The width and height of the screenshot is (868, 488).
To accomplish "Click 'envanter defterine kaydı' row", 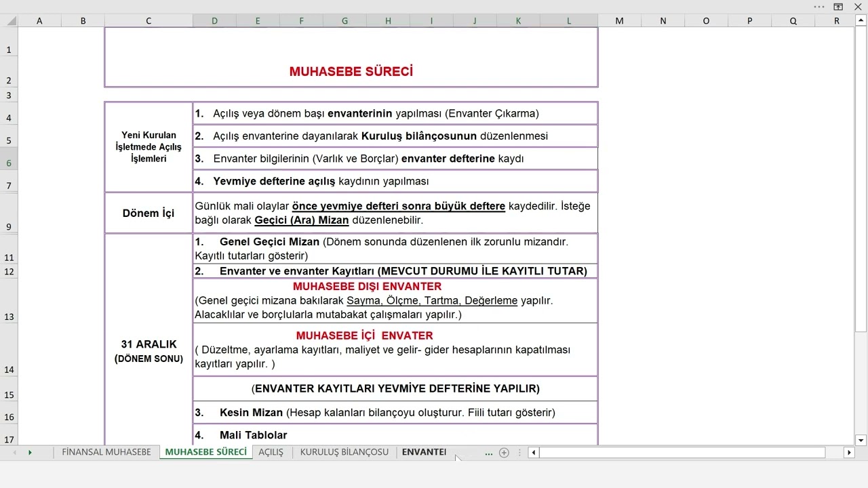I will 395,159.
